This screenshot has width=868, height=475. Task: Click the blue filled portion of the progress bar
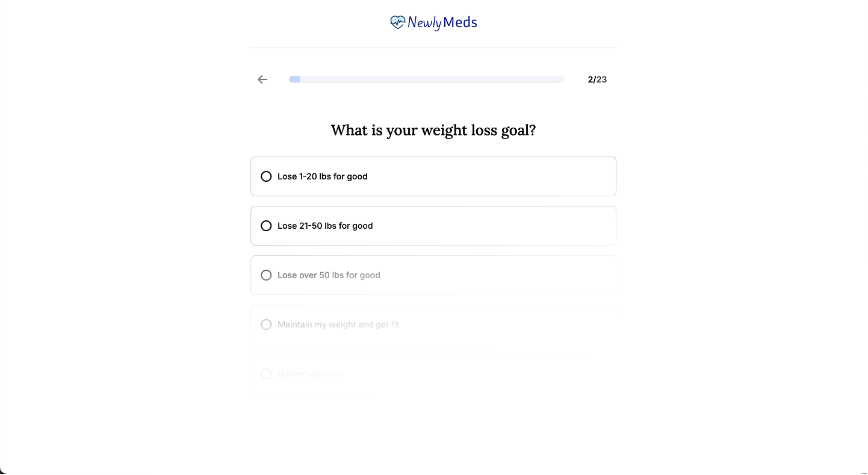pos(294,79)
